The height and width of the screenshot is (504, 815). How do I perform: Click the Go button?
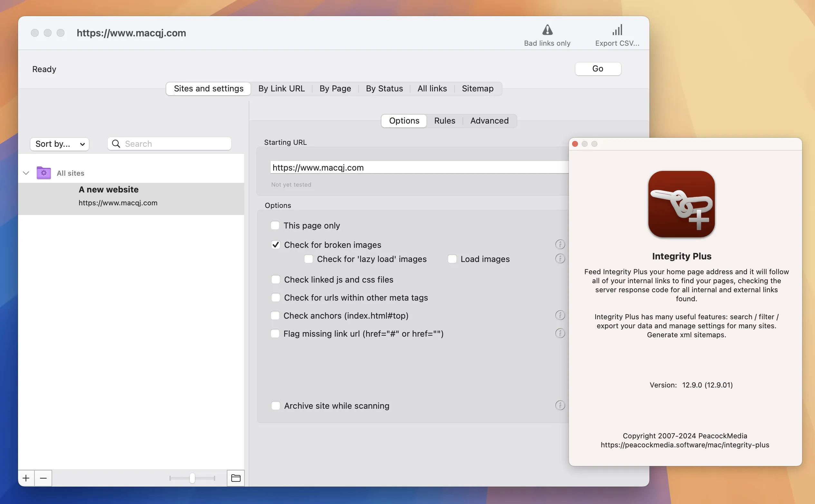click(598, 69)
